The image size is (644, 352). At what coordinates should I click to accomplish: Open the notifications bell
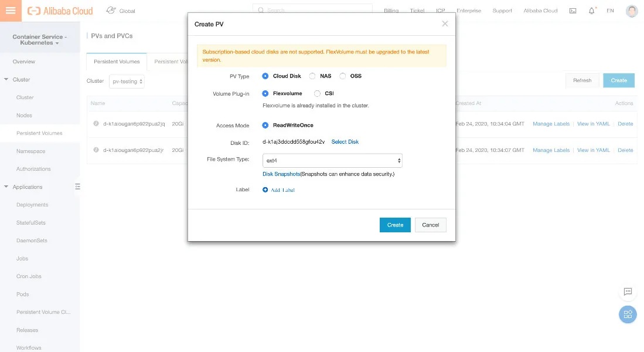tap(591, 11)
